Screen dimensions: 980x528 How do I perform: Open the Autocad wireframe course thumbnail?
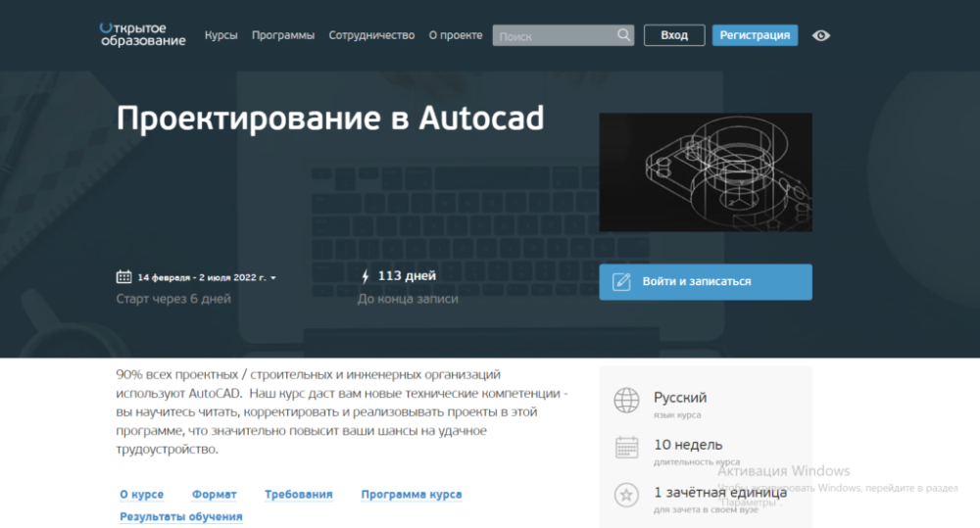[706, 172]
